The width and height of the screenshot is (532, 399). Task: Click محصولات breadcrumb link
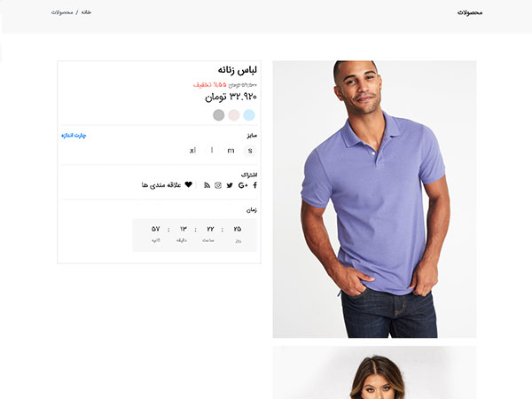tap(62, 13)
